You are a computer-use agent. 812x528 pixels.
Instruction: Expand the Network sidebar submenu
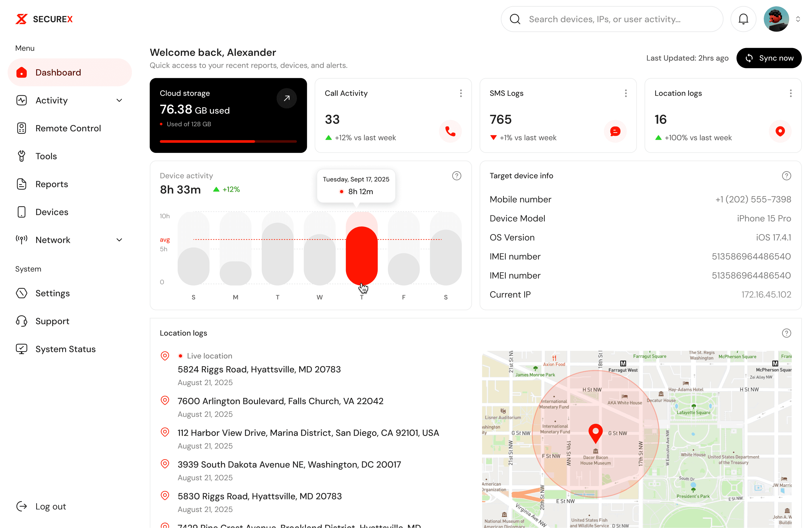(x=119, y=240)
